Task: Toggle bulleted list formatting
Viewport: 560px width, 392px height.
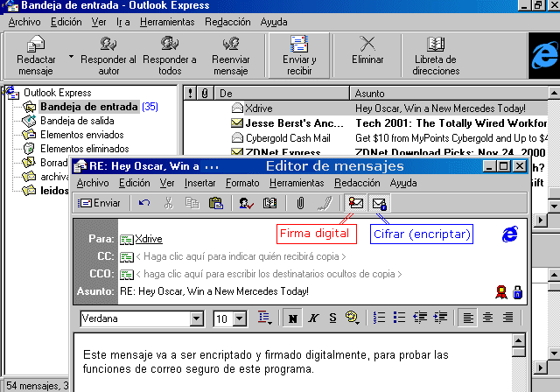Action: pos(399,318)
